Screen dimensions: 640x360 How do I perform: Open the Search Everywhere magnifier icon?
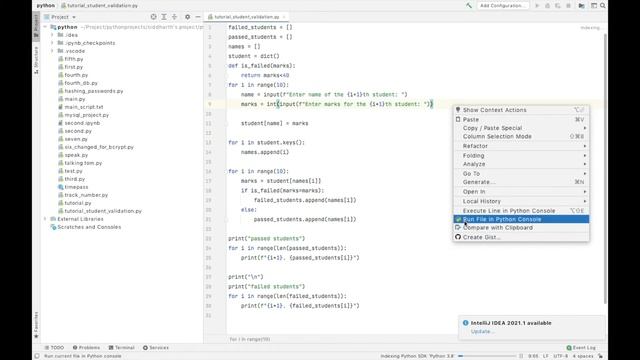pos(602,6)
